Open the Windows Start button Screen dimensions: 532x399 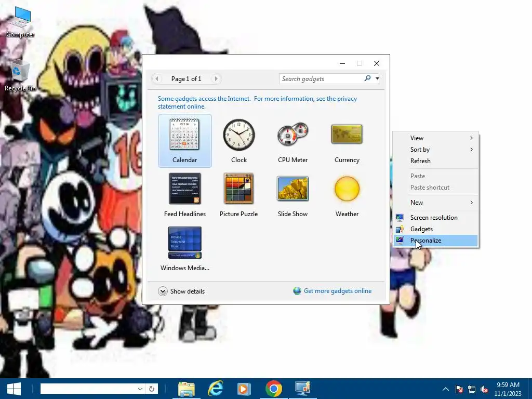click(14, 389)
